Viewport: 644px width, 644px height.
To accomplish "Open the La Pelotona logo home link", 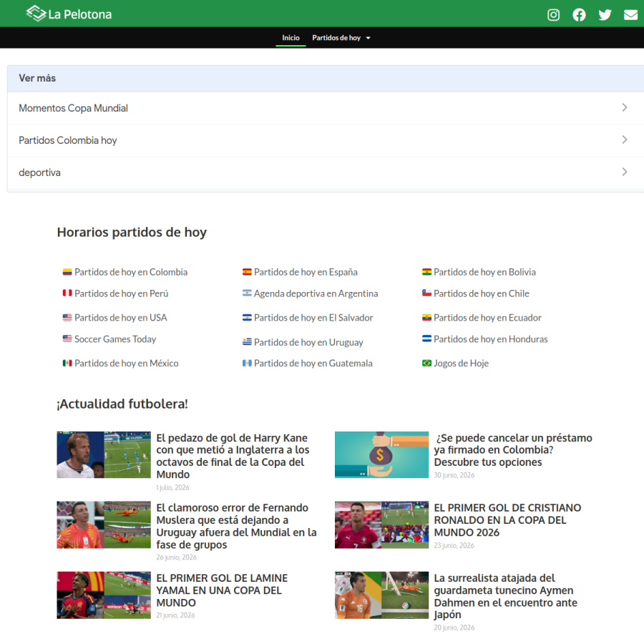I will pyautogui.click(x=69, y=14).
